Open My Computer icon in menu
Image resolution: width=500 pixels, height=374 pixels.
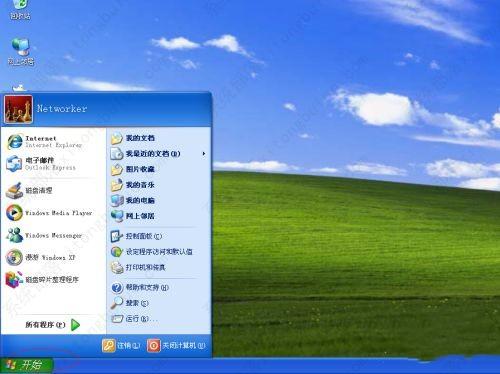tap(117, 200)
